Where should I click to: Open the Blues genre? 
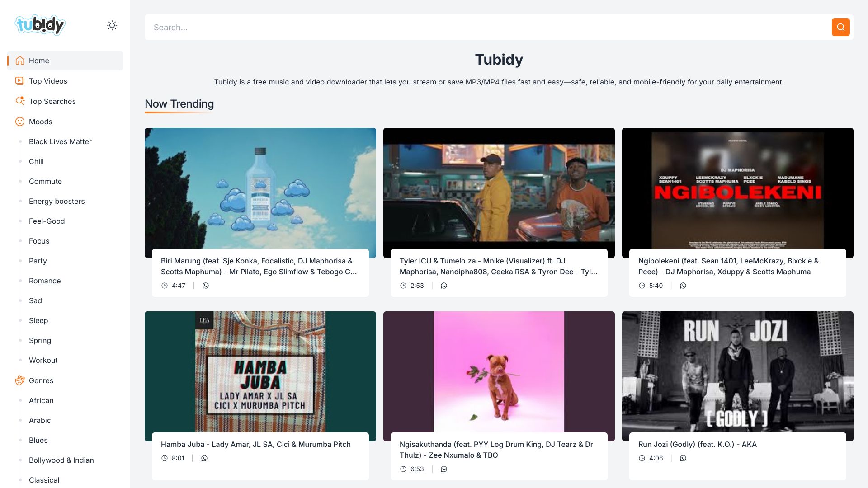(38, 440)
